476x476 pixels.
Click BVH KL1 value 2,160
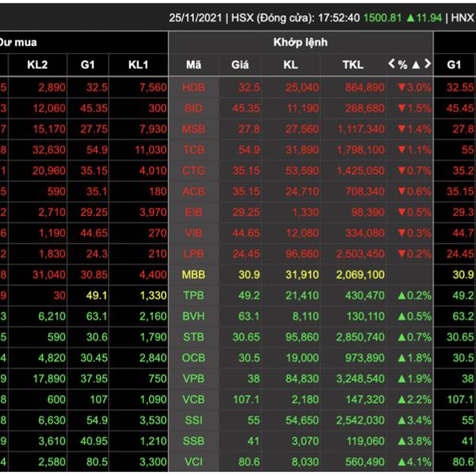153,317
